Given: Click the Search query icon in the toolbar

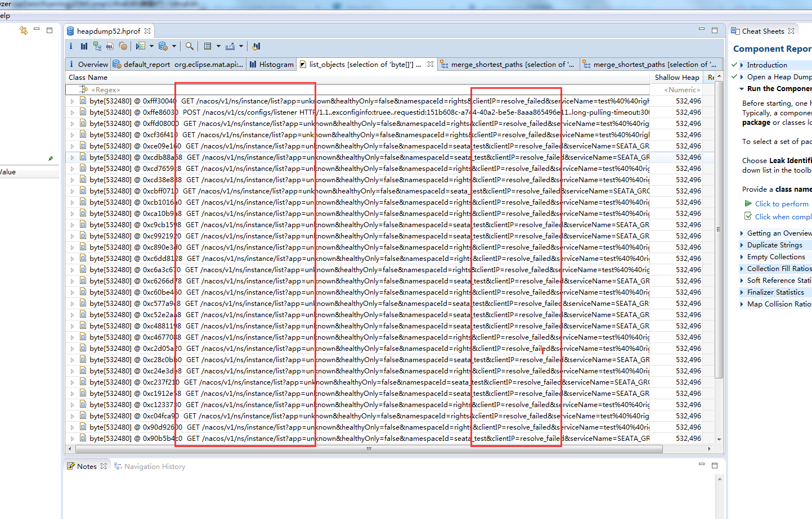Looking at the screenshot, I should pyautogui.click(x=190, y=46).
